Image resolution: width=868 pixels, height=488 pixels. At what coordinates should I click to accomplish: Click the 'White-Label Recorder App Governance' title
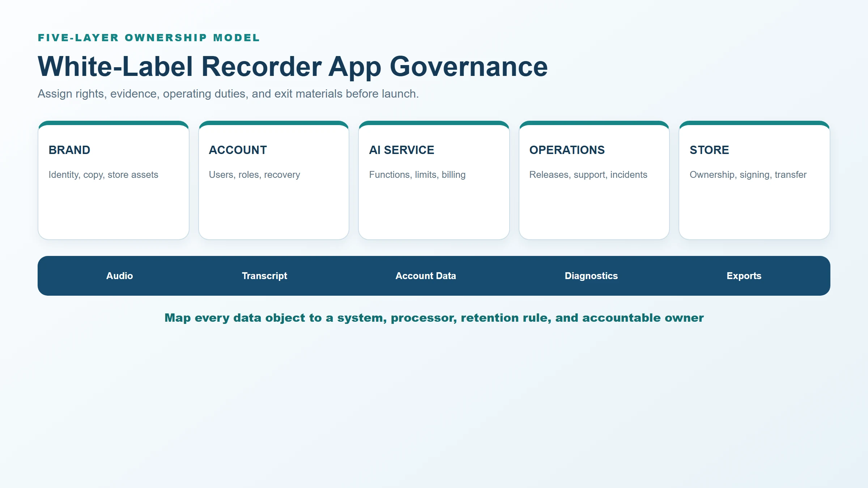tap(293, 67)
